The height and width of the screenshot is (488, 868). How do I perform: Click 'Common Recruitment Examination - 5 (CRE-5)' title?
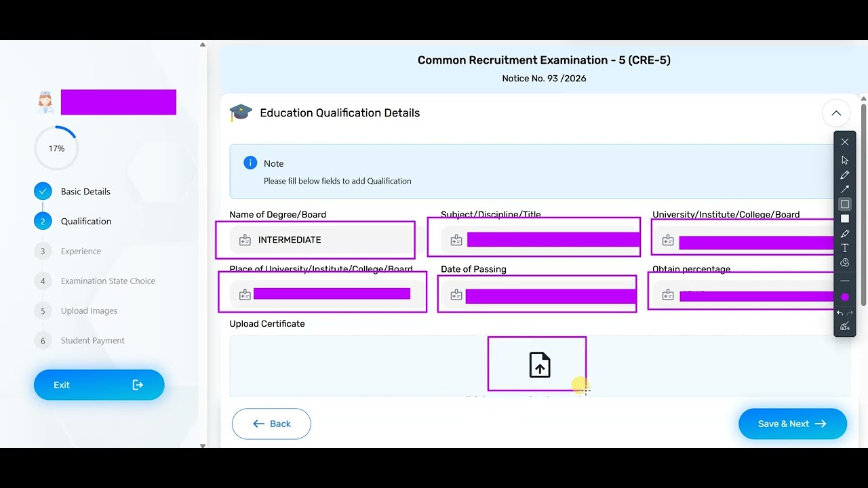point(544,60)
